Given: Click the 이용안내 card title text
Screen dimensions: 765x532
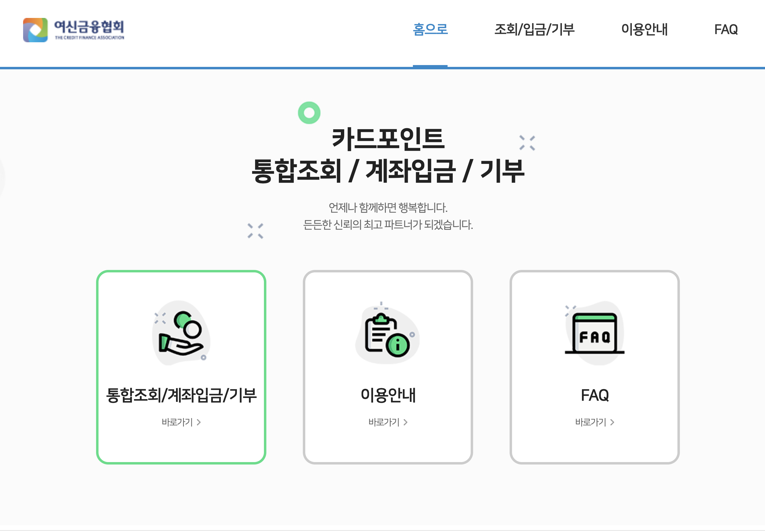Looking at the screenshot, I should tap(388, 395).
